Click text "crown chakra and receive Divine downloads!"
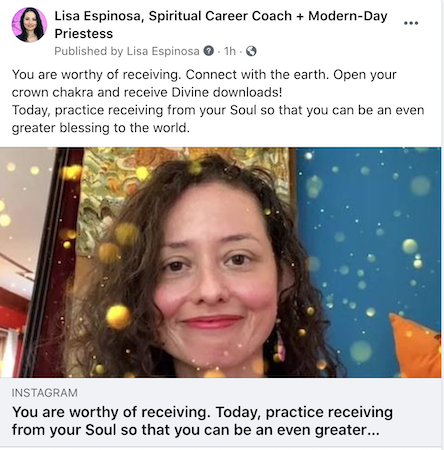Image resolution: width=444 pixels, height=450 pixels. [147, 92]
